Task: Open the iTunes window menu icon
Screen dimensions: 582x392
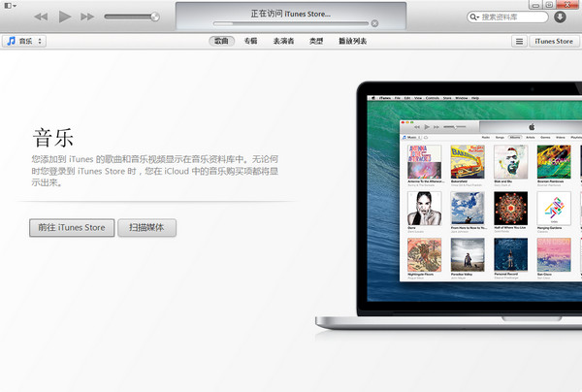Action: [10, 6]
